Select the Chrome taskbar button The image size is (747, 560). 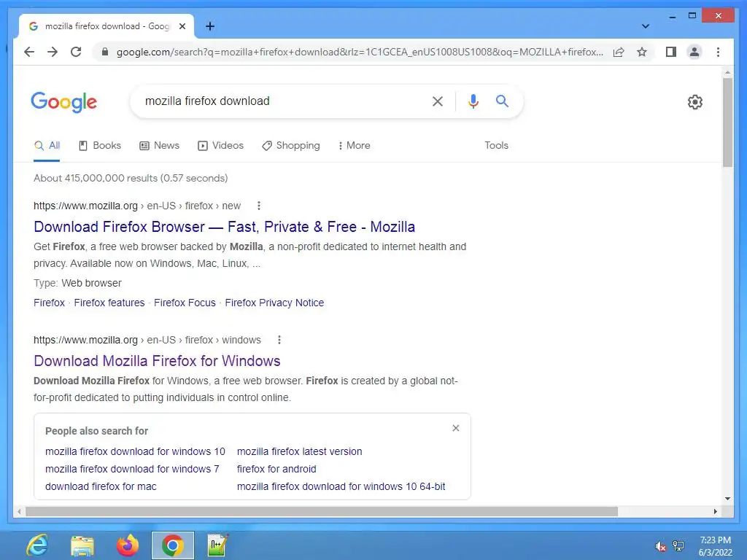(x=172, y=545)
